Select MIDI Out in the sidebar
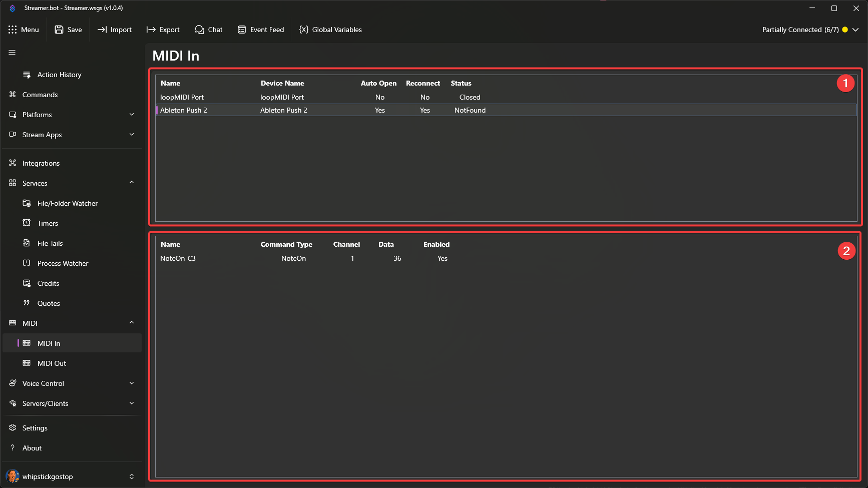The image size is (868, 488). [x=52, y=363]
